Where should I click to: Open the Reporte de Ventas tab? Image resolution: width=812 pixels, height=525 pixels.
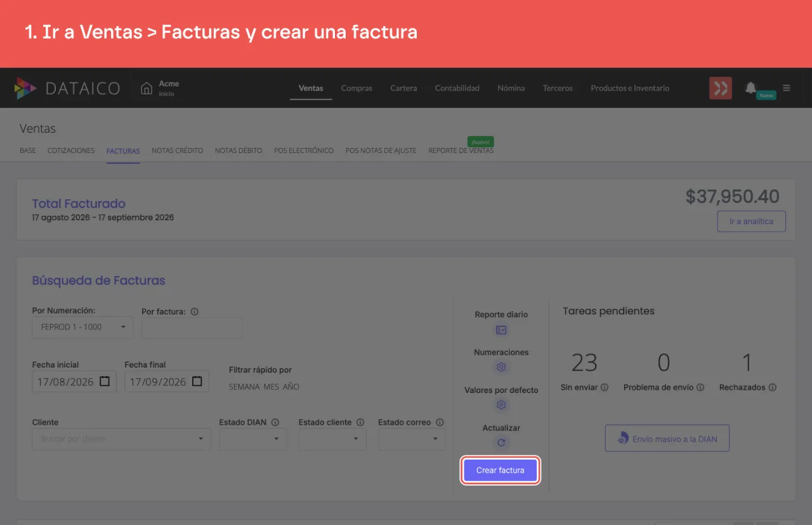pyautogui.click(x=461, y=150)
